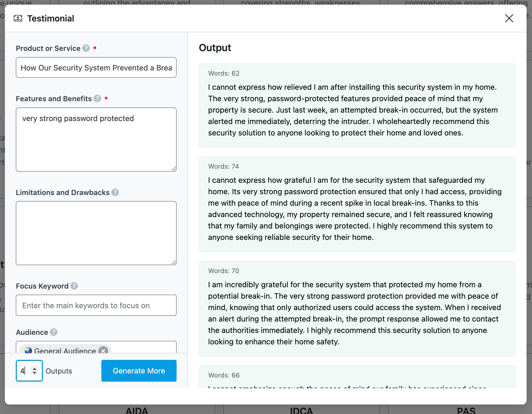This screenshot has height=414, width=532.
Task: Increase the number of outputs
Action: (x=35, y=369)
